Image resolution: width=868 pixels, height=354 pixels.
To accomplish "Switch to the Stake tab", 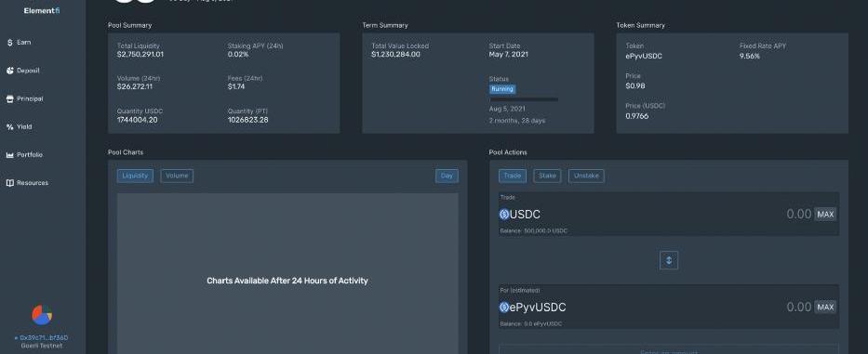I will [x=547, y=176].
